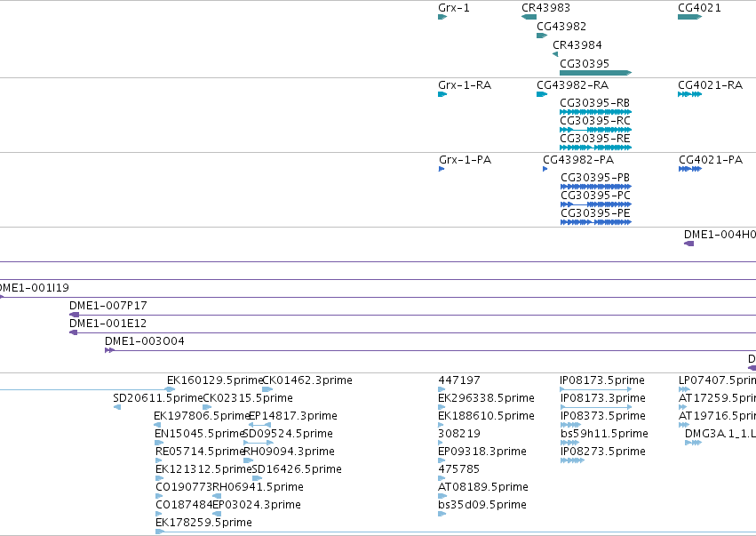Select the RH06941.5prime EST
Image resolution: width=756 pixels, height=536 pixels.
(x=217, y=496)
